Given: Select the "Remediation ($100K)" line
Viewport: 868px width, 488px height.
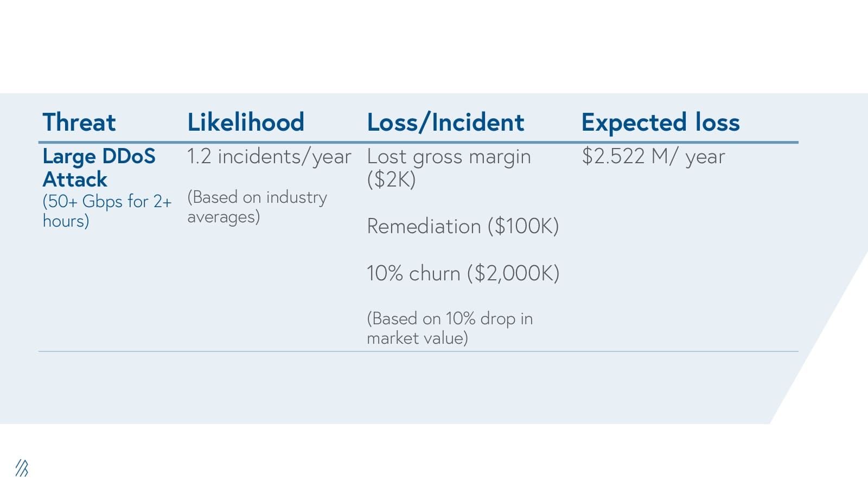Looking at the screenshot, I should pyautogui.click(x=463, y=226).
